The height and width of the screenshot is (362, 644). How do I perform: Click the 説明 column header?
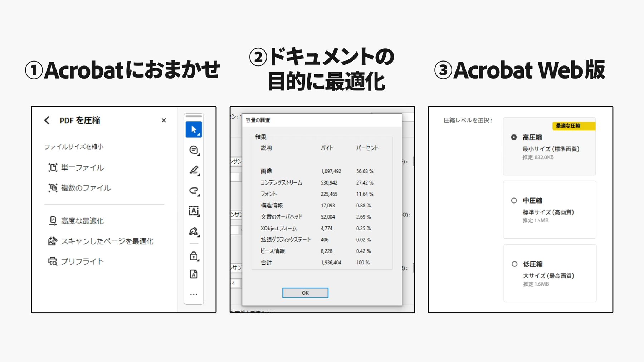pos(266,148)
